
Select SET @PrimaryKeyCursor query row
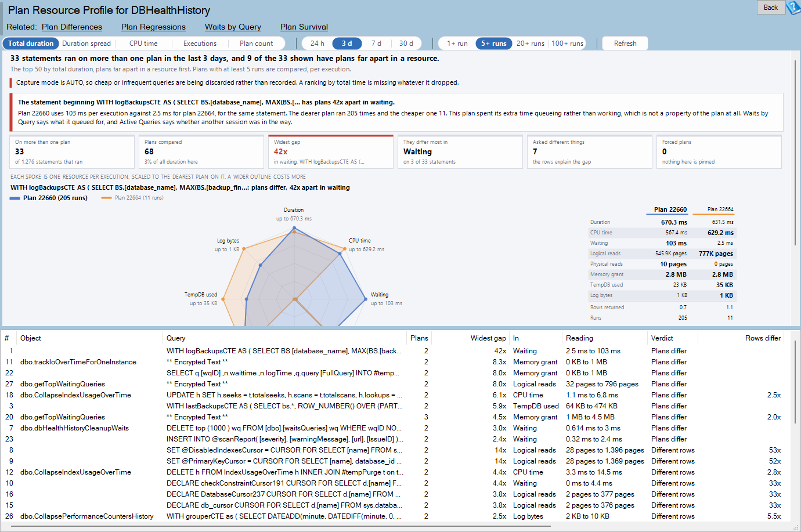point(395,461)
